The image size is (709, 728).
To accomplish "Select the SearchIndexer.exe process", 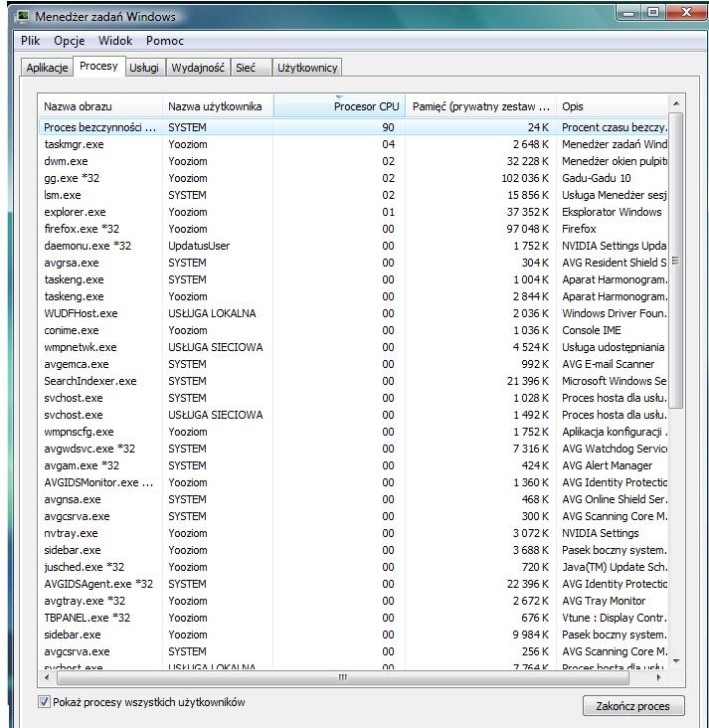I will coord(354,381).
